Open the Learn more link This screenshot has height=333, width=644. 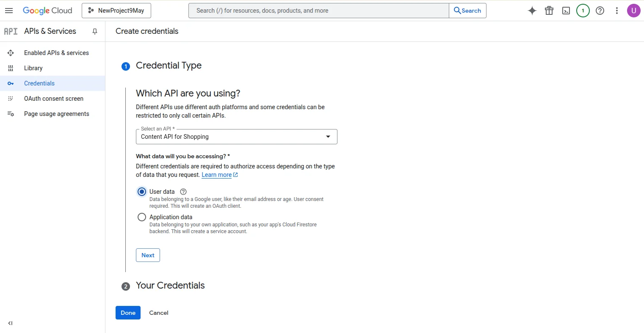coord(217,174)
